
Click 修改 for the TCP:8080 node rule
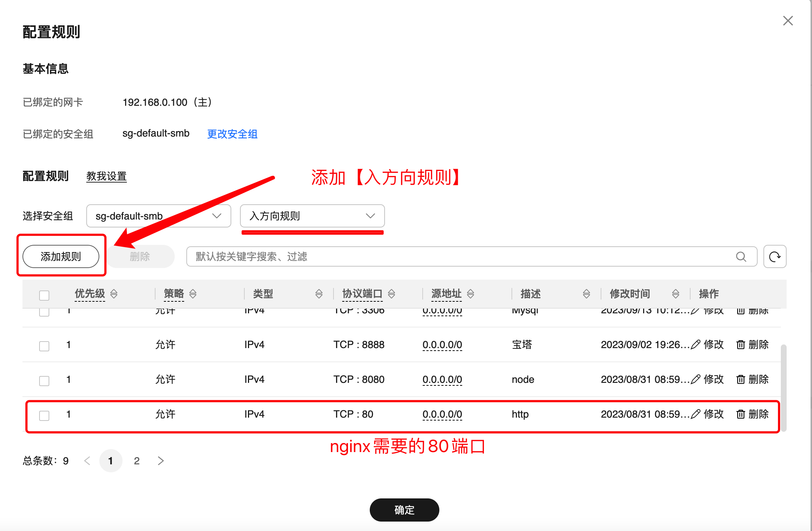click(x=707, y=379)
